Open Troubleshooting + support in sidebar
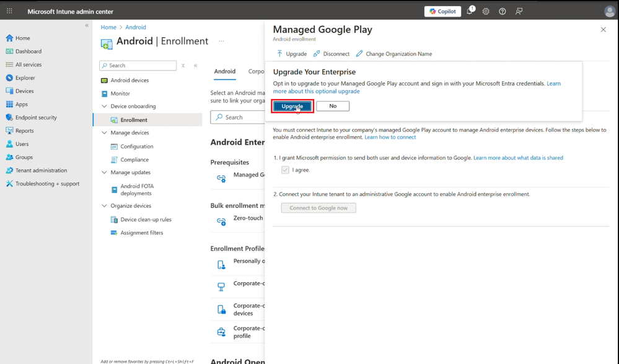 46,184
